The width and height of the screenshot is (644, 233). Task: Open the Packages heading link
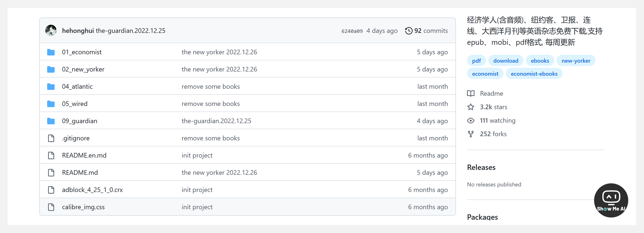482,217
